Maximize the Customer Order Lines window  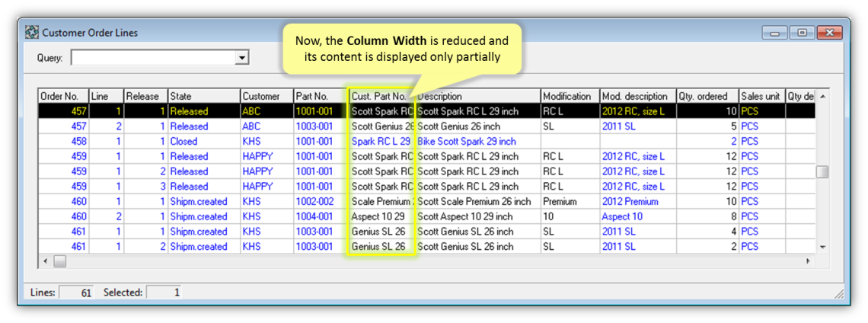pyautogui.click(x=802, y=33)
